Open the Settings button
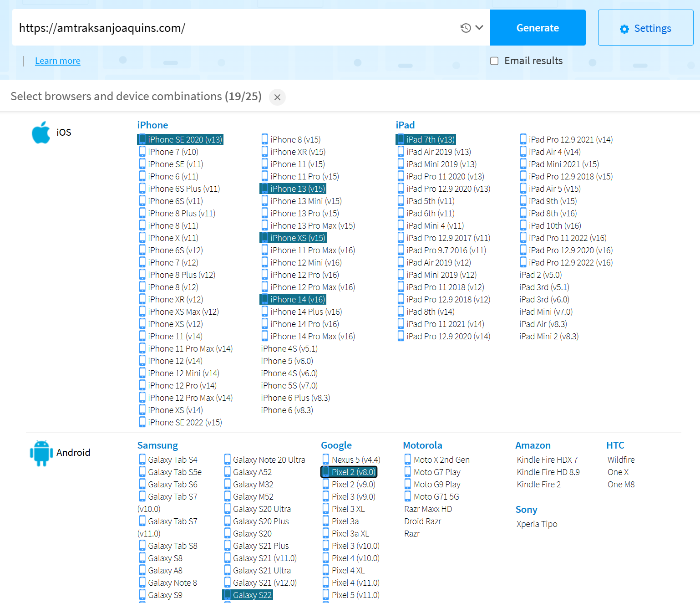Image resolution: width=700 pixels, height=603 pixels. coord(645,28)
